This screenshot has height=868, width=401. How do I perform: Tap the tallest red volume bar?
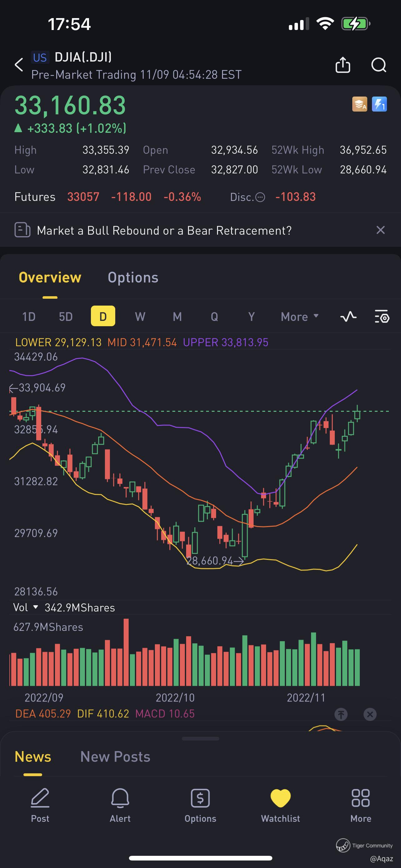[x=126, y=652]
